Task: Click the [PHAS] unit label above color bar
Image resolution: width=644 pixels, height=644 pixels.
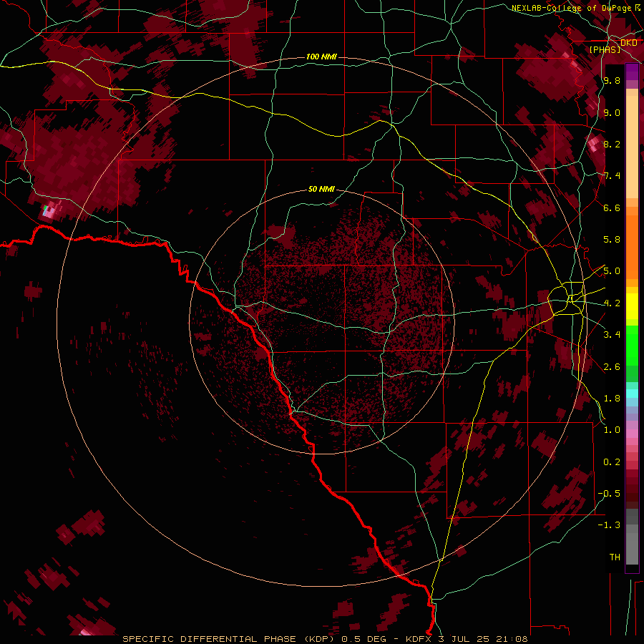Action: point(605,49)
